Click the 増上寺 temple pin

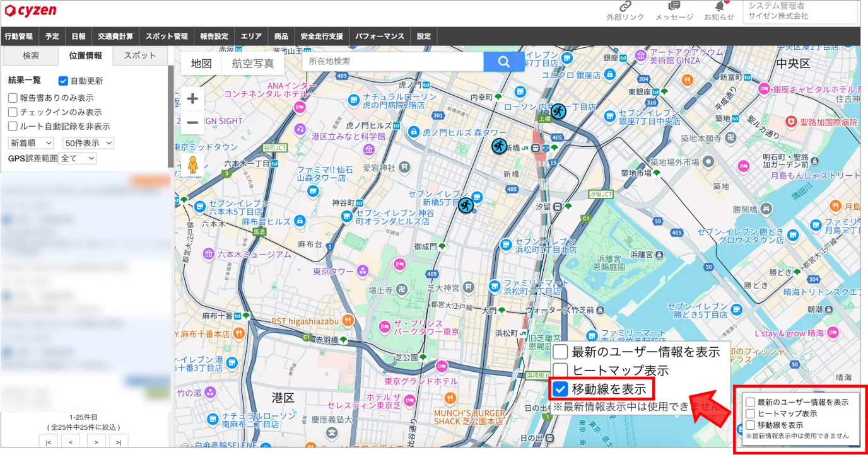point(402,290)
